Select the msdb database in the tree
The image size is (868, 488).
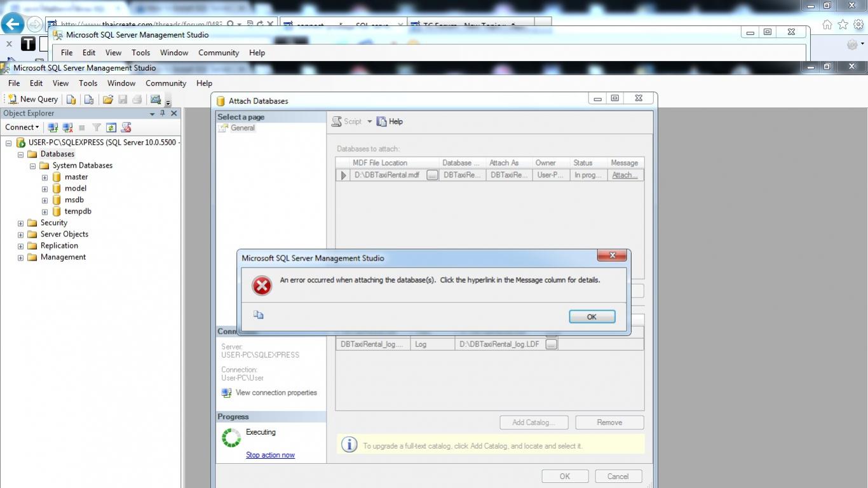(74, 200)
